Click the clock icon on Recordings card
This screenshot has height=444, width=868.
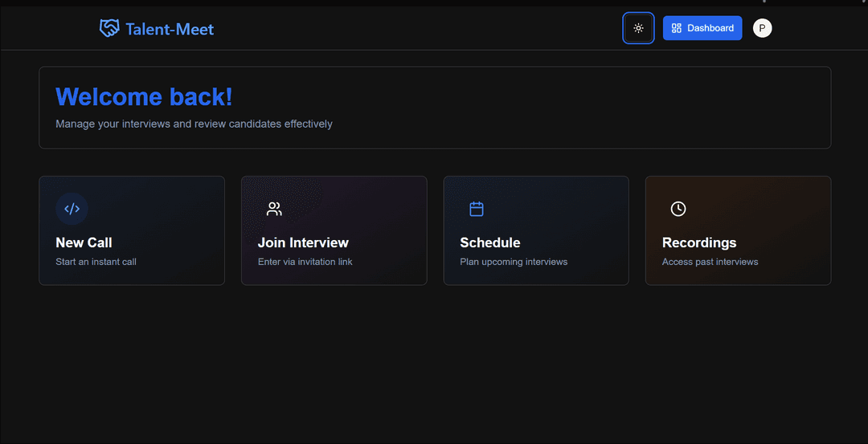coord(678,209)
